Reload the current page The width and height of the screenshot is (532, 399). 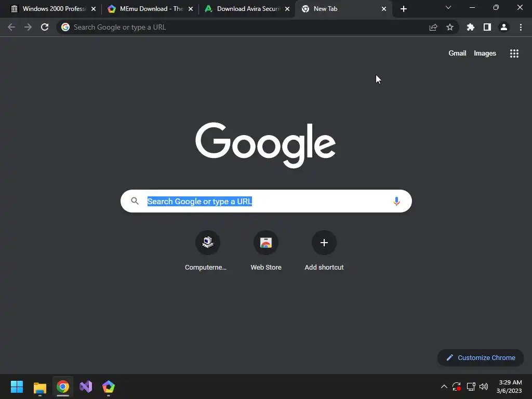point(45,27)
